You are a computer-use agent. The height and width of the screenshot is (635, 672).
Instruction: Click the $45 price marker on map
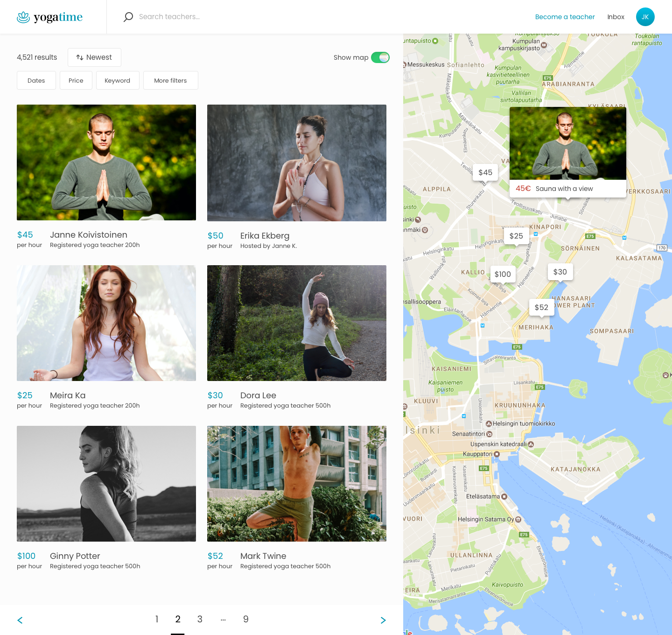pyautogui.click(x=485, y=172)
